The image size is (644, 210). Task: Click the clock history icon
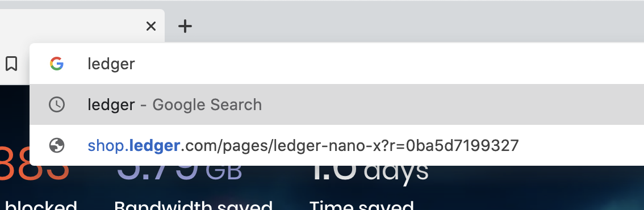coord(57,104)
